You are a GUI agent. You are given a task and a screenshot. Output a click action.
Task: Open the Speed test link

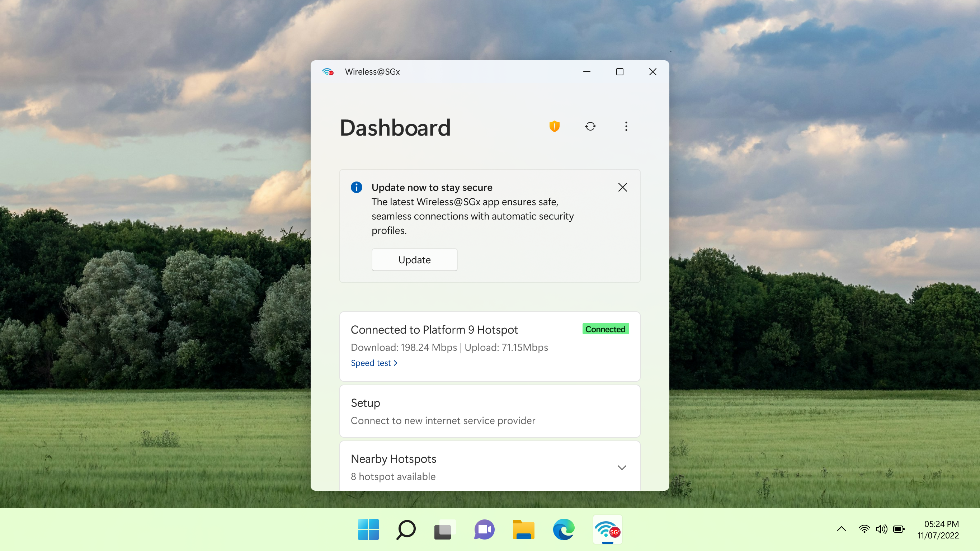pos(373,363)
